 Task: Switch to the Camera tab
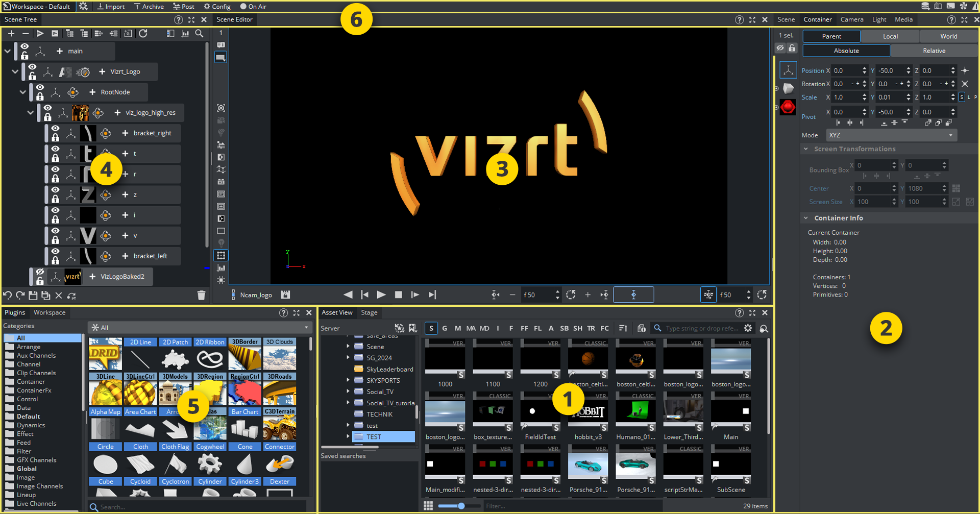[x=851, y=19]
